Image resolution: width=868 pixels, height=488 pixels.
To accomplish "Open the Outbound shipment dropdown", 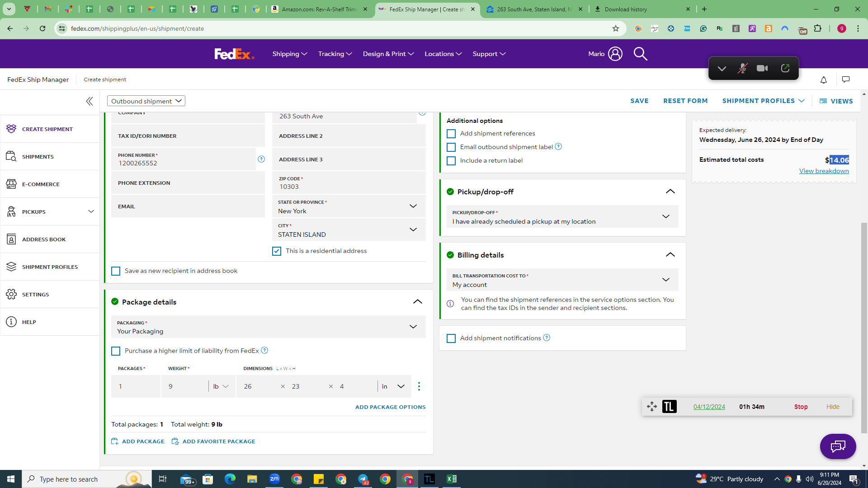I will (146, 101).
